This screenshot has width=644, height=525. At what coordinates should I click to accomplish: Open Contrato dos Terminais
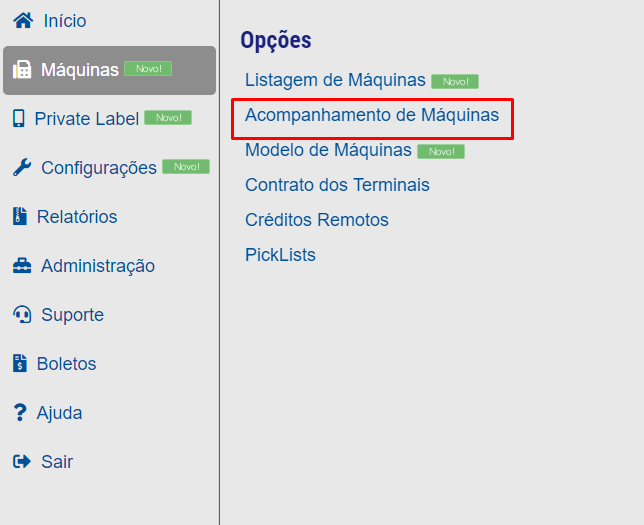(337, 185)
